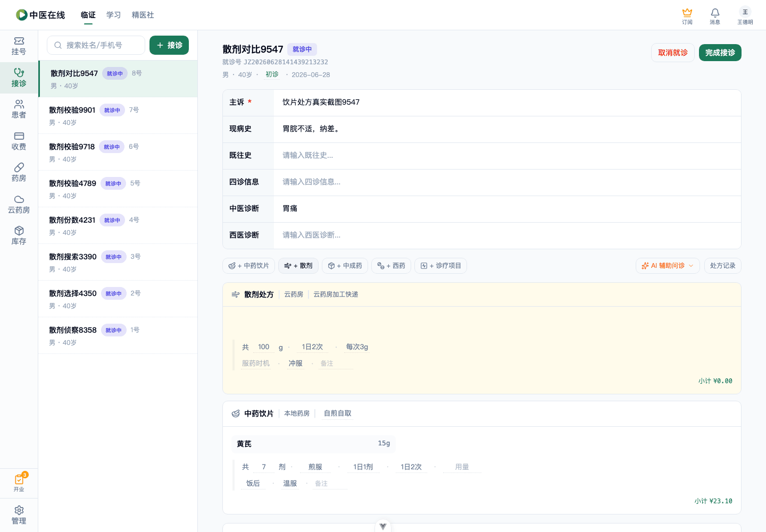The width and height of the screenshot is (766, 532).
Task: Open the 云药房 cloud pharmacy icon
Action: pyautogui.click(x=19, y=205)
